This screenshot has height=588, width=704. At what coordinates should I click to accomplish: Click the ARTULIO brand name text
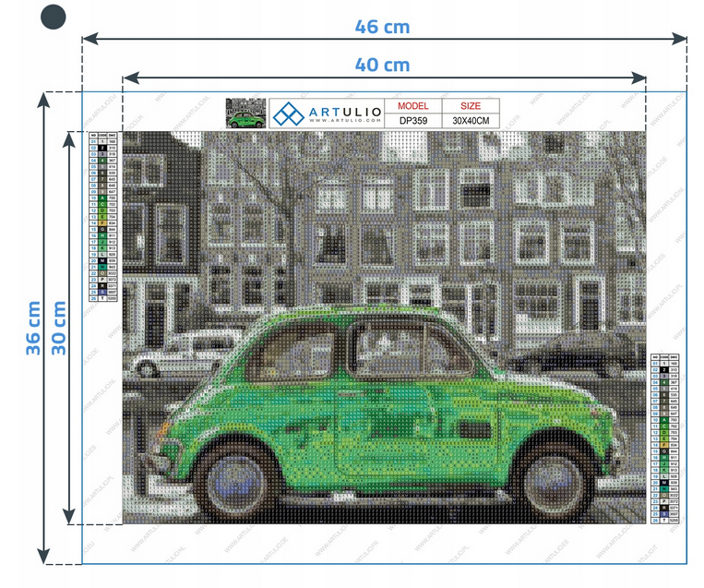344,112
